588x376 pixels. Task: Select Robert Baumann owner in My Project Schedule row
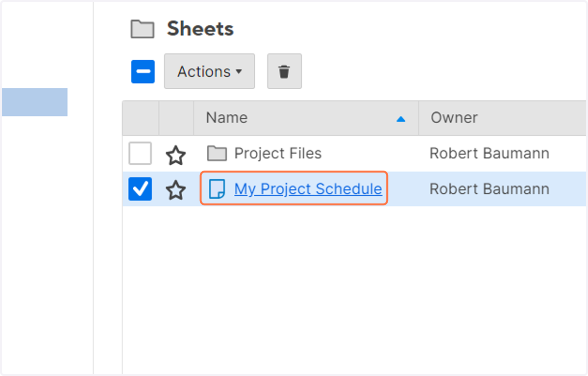click(x=489, y=189)
